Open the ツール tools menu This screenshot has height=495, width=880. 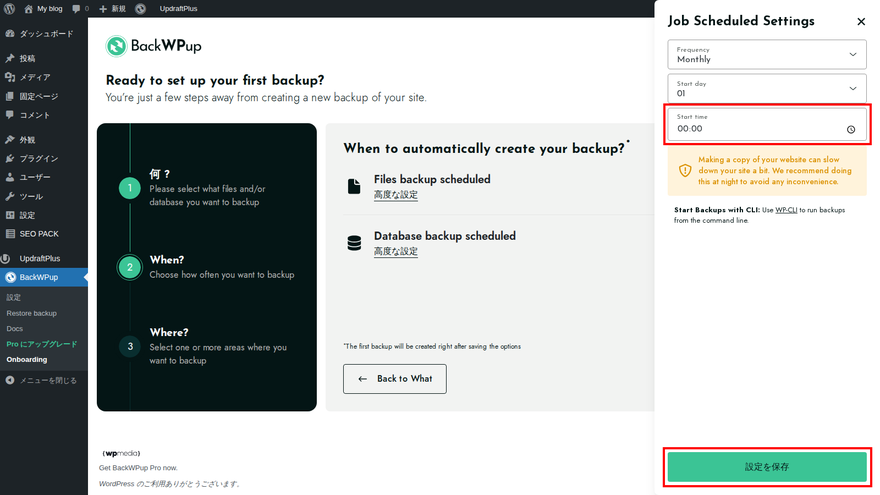tap(44, 196)
